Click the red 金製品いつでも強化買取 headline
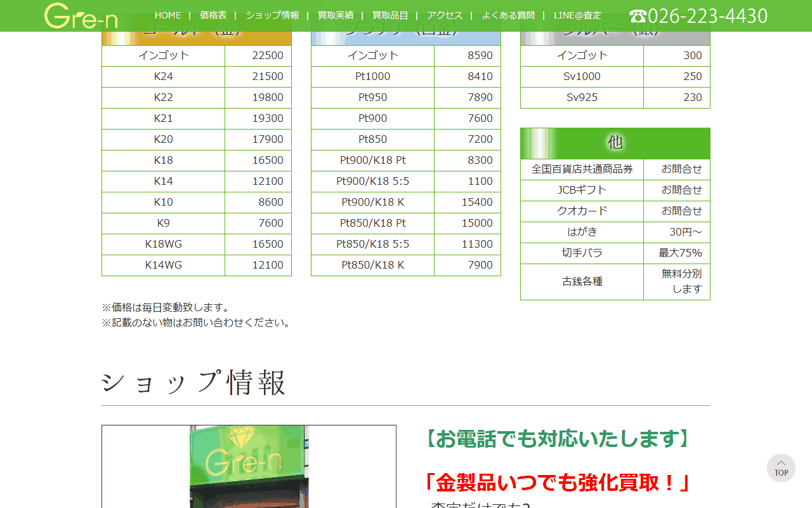812x508 pixels. pos(556,483)
